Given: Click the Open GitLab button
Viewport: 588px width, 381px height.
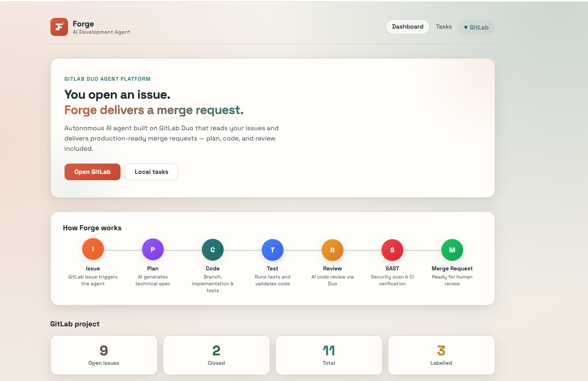Looking at the screenshot, I should coord(92,172).
